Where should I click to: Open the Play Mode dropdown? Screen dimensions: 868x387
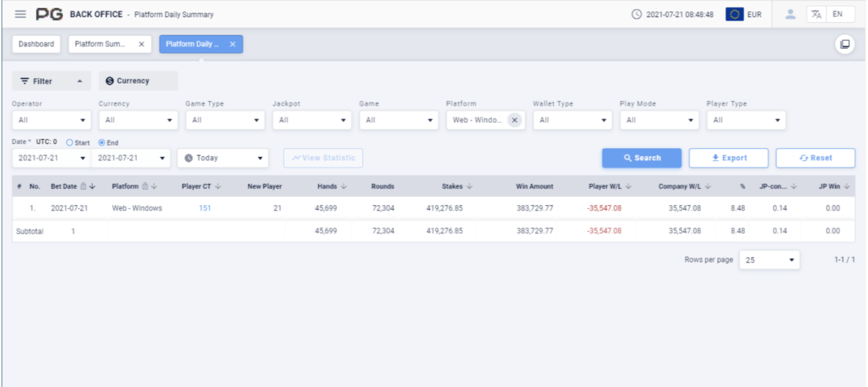pos(659,120)
